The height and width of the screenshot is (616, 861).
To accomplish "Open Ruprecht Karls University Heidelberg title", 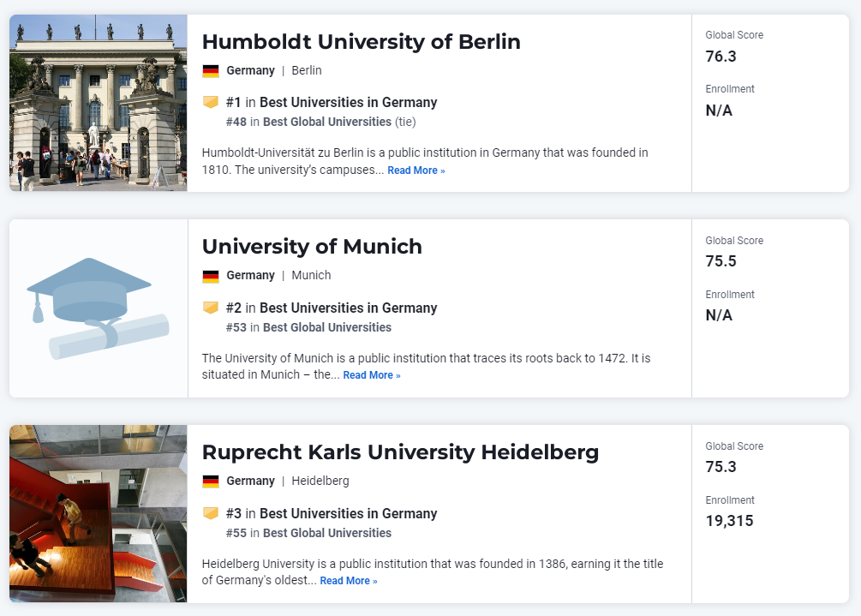I will (x=400, y=452).
